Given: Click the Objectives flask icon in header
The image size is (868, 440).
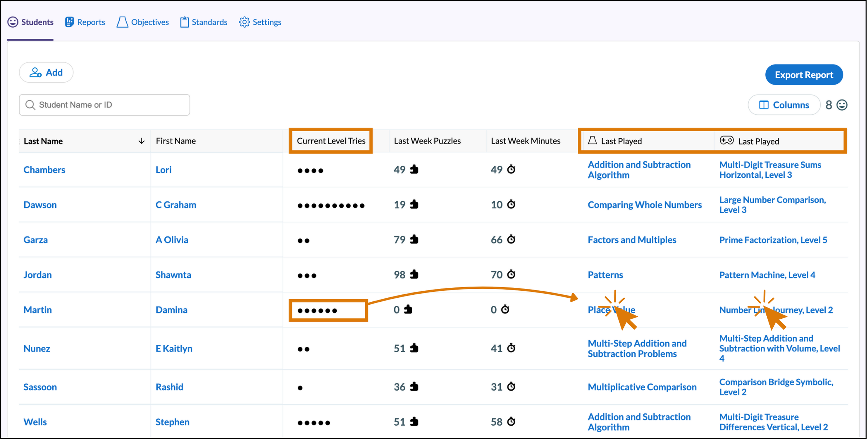Looking at the screenshot, I should (122, 22).
